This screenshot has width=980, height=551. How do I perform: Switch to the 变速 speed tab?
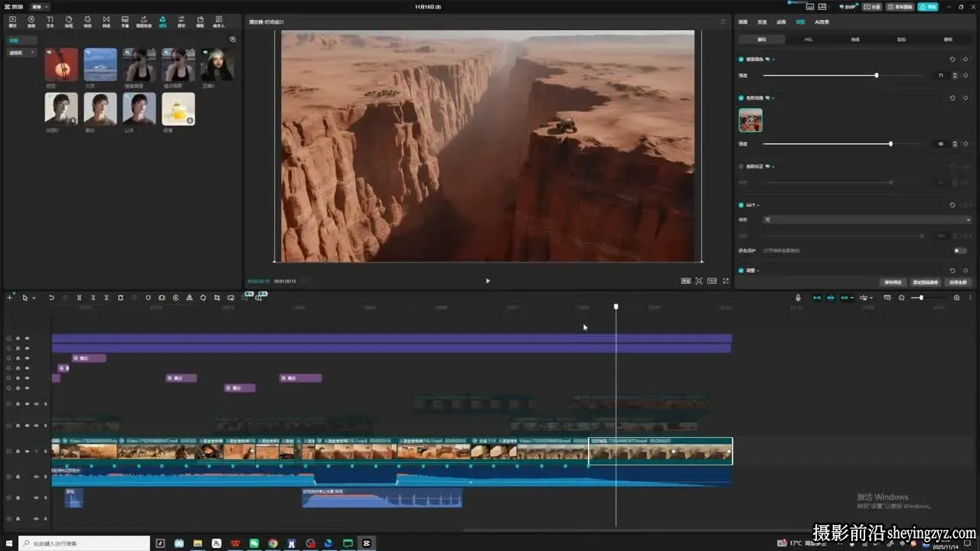(762, 22)
